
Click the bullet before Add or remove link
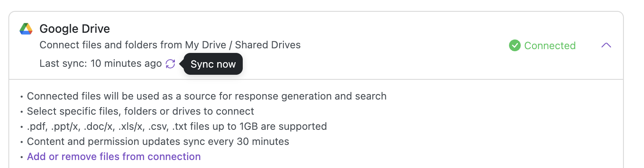pos(22,157)
